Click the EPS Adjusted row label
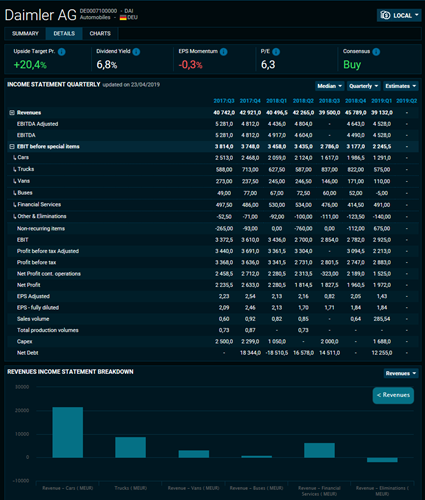The width and height of the screenshot is (425, 500). tap(33, 297)
